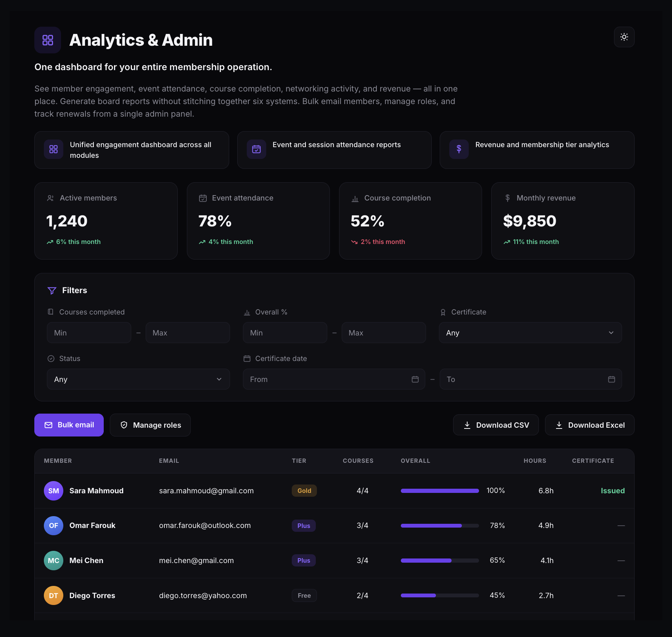Click the Free tier badge
This screenshot has width=672, height=637.
(x=304, y=595)
